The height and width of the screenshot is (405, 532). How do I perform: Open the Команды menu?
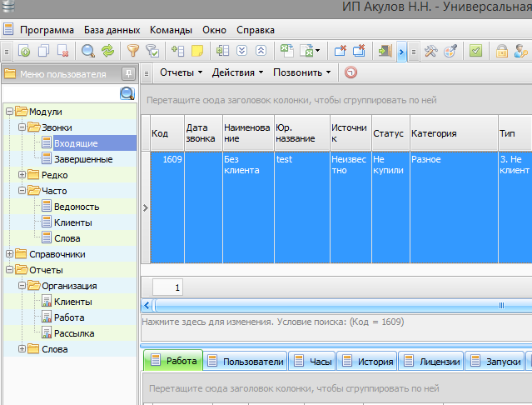(171, 30)
